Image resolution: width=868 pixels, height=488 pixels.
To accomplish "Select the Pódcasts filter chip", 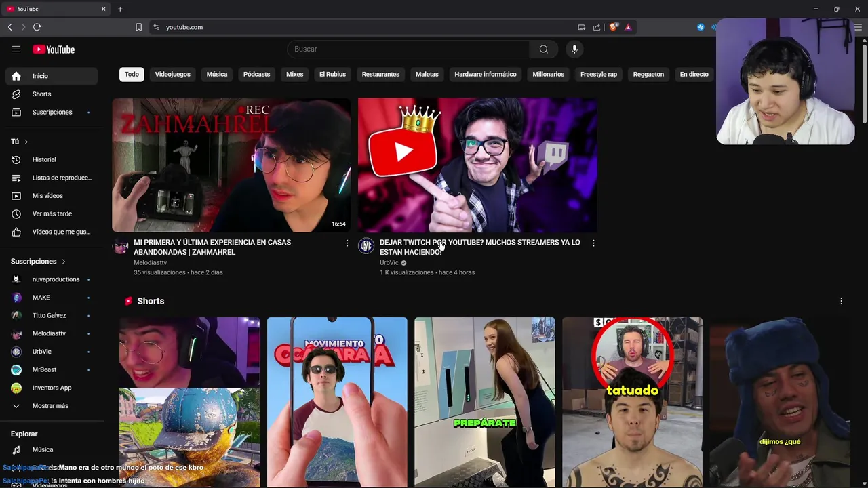I will tap(256, 74).
